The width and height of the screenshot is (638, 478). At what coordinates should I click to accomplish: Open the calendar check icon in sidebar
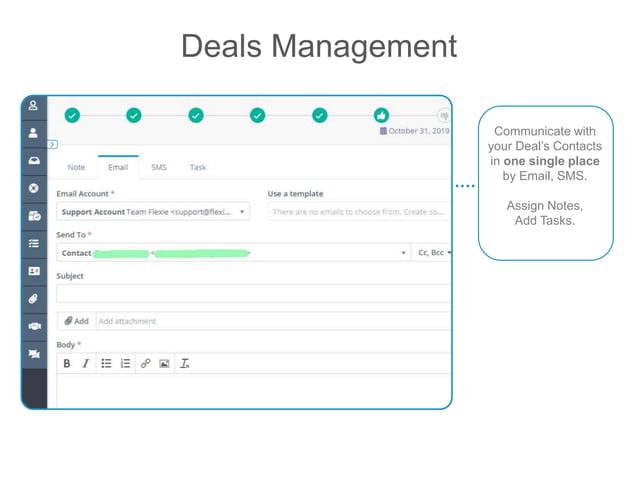point(34,216)
